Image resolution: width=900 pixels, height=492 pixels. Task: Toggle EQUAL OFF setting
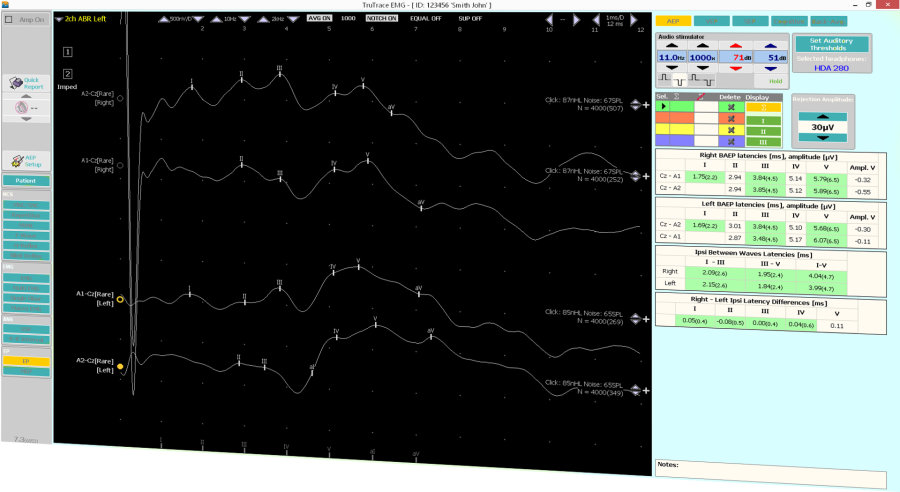[425, 18]
